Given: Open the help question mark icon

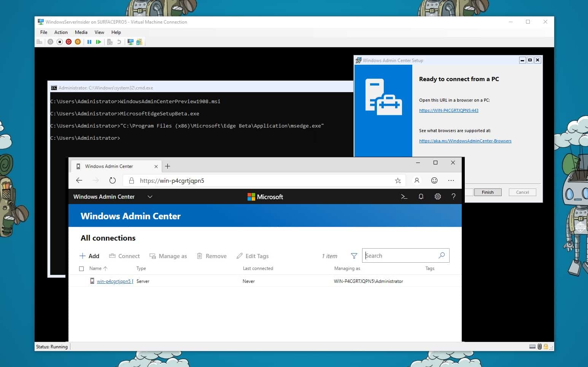Looking at the screenshot, I should click(x=453, y=197).
